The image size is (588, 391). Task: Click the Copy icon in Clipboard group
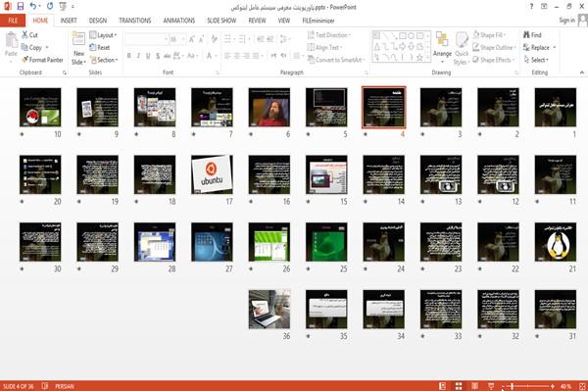[24, 47]
